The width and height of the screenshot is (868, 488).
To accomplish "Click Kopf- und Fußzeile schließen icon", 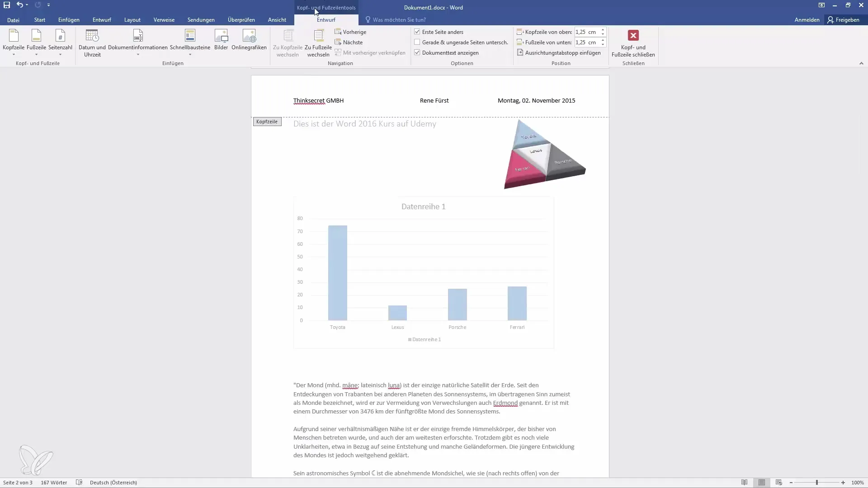I will 633,35.
